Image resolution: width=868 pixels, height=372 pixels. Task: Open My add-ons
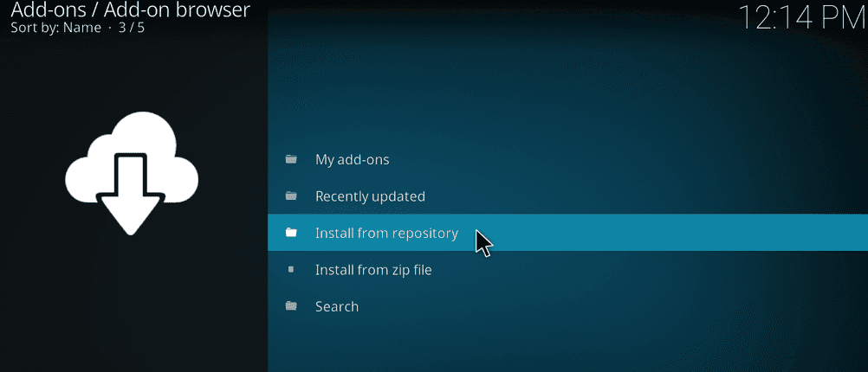click(x=352, y=159)
